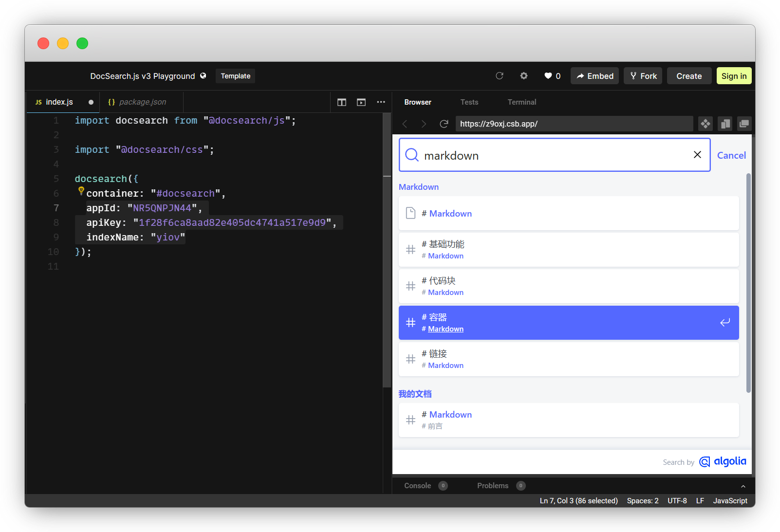Enable responsive preview mode diamond icon

pyautogui.click(x=705, y=124)
